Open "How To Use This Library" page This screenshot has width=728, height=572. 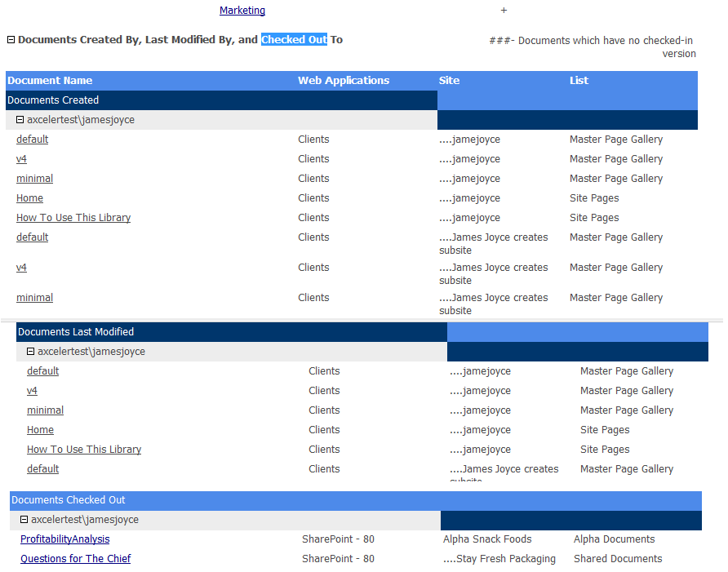point(73,217)
